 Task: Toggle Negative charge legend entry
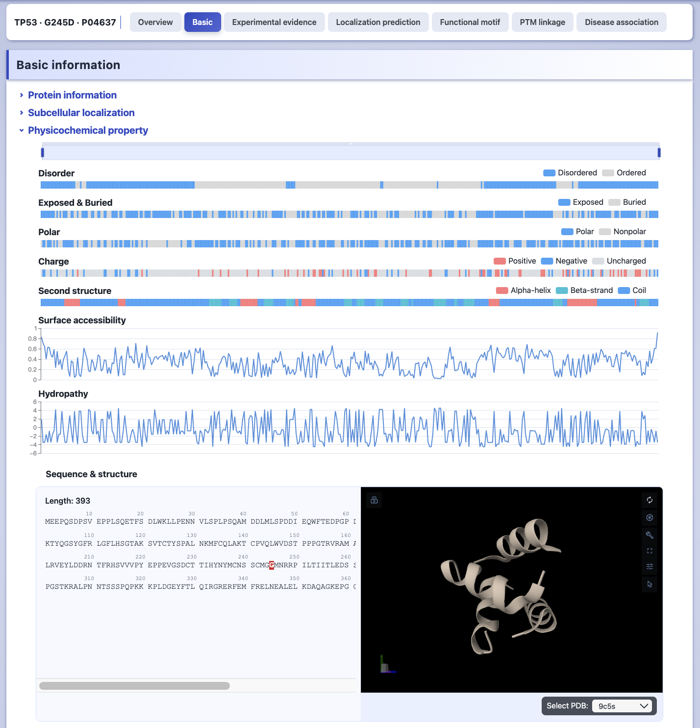(564, 261)
